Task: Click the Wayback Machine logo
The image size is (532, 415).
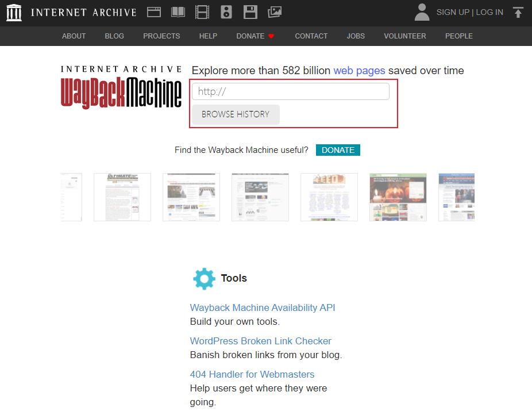Action: (x=121, y=87)
